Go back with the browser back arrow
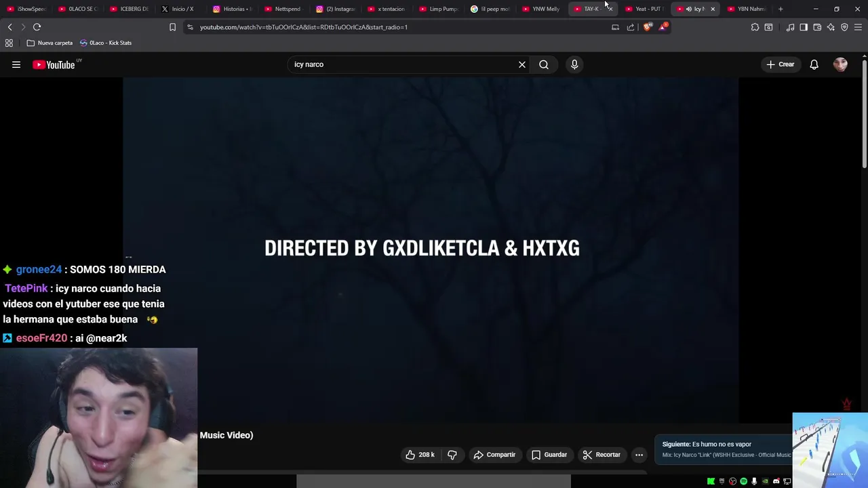The width and height of the screenshot is (868, 488). click(9, 27)
